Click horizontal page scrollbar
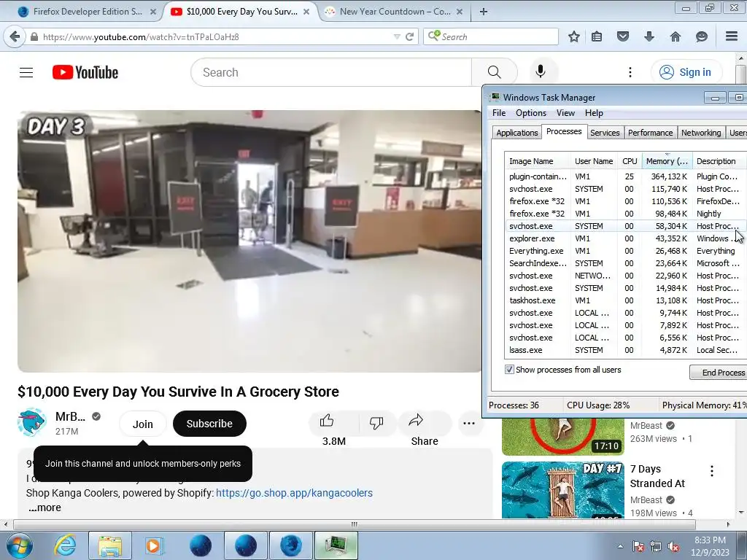Screen dimensions: 747x560 tap(354, 524)
